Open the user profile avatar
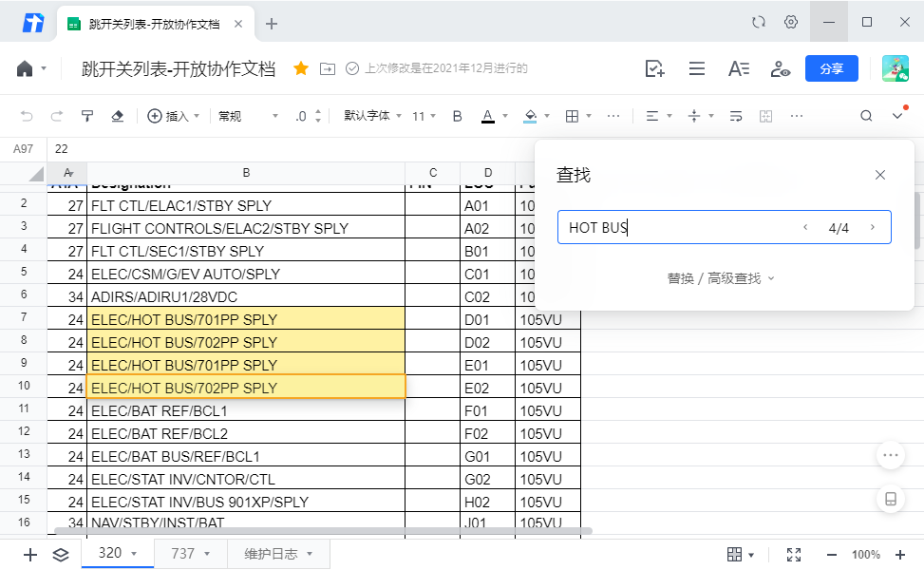The image size is (924, 570). click(x=896, y=68)
